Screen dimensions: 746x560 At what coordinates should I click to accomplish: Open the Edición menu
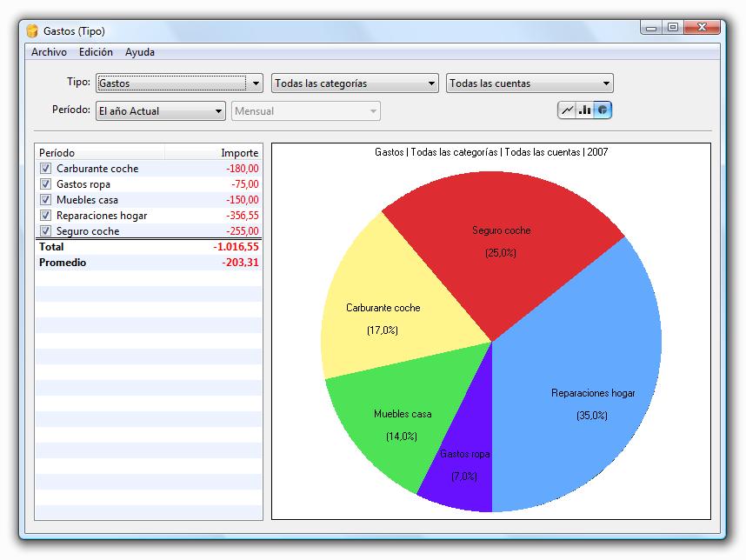click(96, 52)
